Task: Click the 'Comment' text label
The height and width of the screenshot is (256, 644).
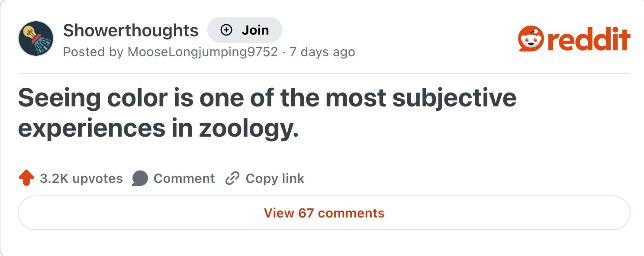Action: [184, 179]
